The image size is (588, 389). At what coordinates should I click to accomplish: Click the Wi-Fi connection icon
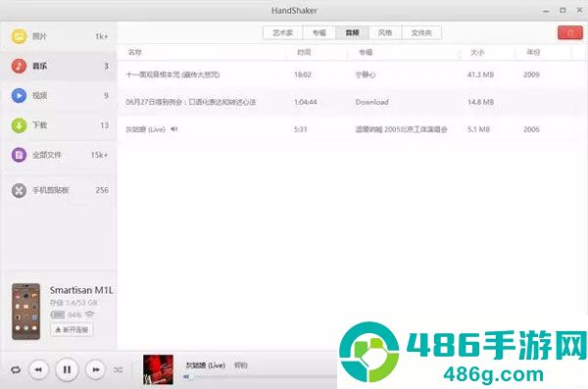pyautogui.click(x=89, y=315)
